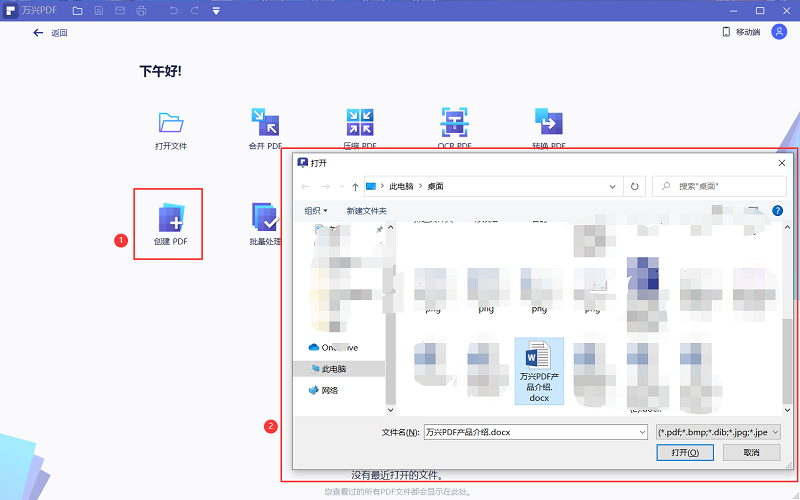Click the Mobile (移动端) phone icon
Viewport: 800px width, 500px height.
click(727, 32)
